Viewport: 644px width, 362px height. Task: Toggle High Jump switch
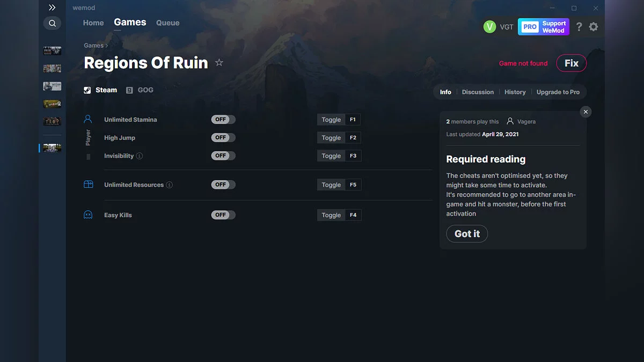coord(223,138)
